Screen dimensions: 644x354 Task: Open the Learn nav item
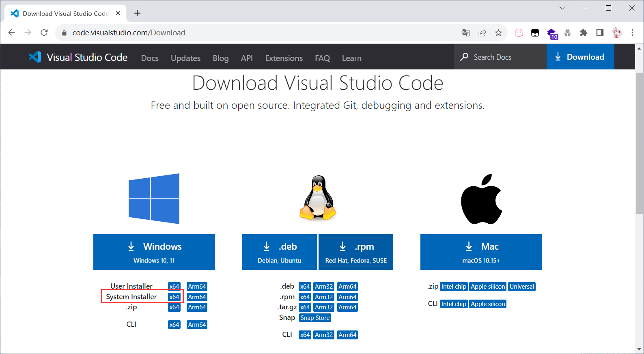click(x=351, y=58)
